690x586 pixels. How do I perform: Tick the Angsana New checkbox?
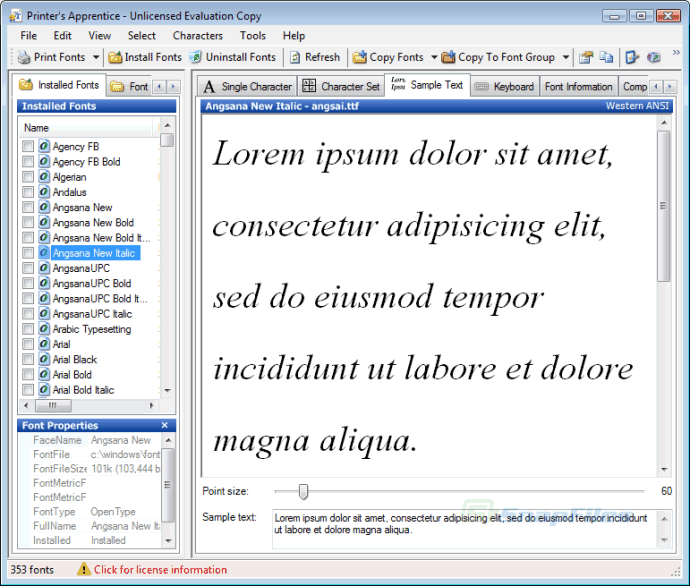click(x=28, y=207)
